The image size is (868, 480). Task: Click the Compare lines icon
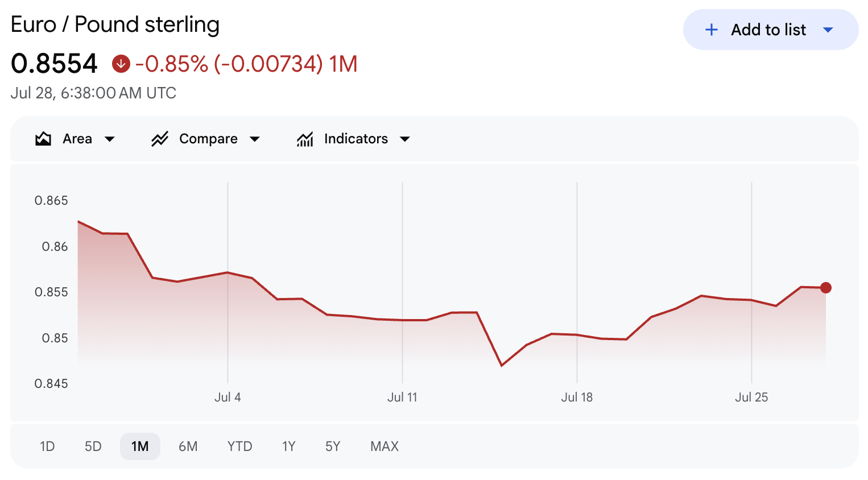160,139
